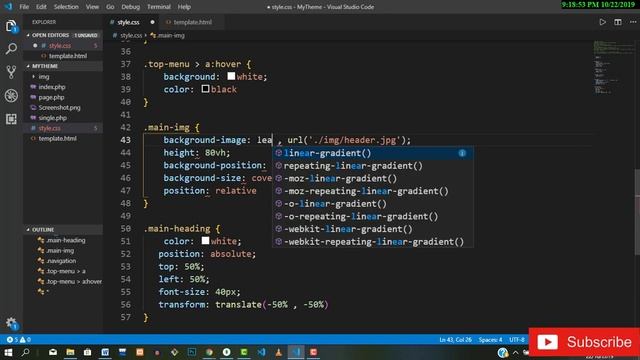Open Microsoft Store from taskbar

click(87, 352)
